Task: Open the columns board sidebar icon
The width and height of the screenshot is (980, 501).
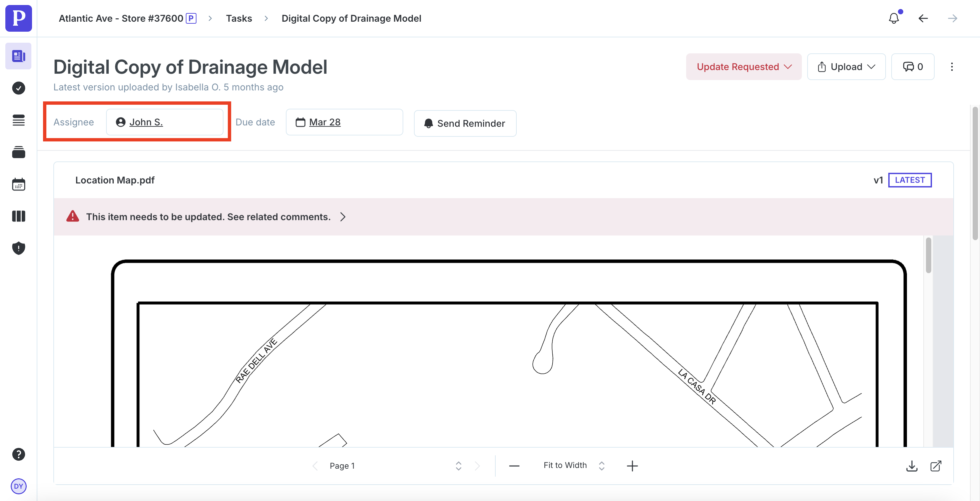Action: [x=18, y=216]
